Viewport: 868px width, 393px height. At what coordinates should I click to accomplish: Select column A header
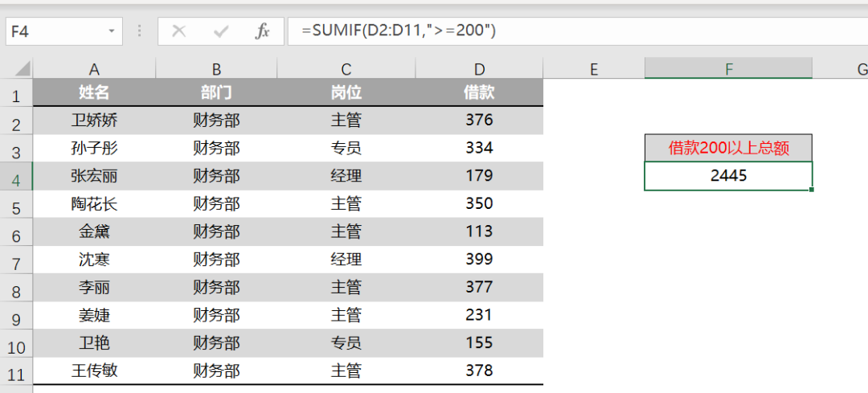(94, 69)
